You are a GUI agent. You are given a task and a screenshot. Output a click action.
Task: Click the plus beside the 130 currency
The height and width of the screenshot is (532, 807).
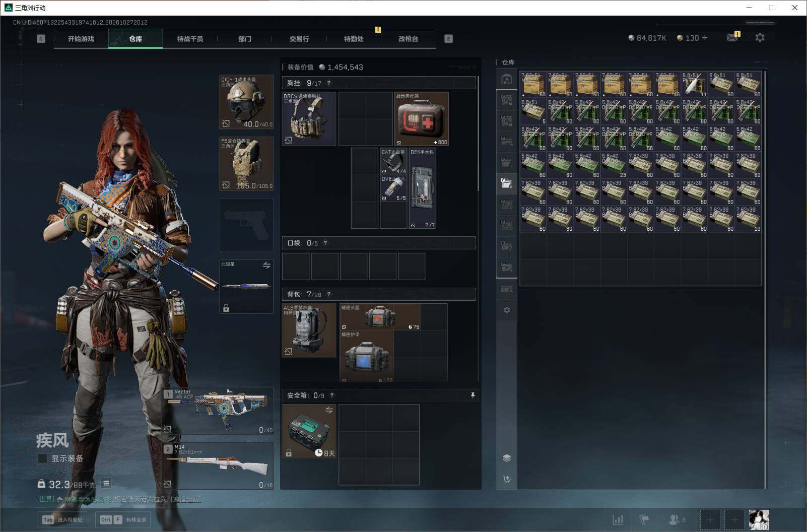tap(704, 38)
